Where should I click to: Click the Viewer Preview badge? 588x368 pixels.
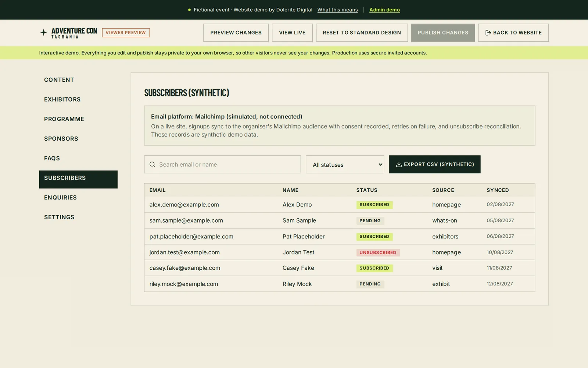click(x=126, y=33)
